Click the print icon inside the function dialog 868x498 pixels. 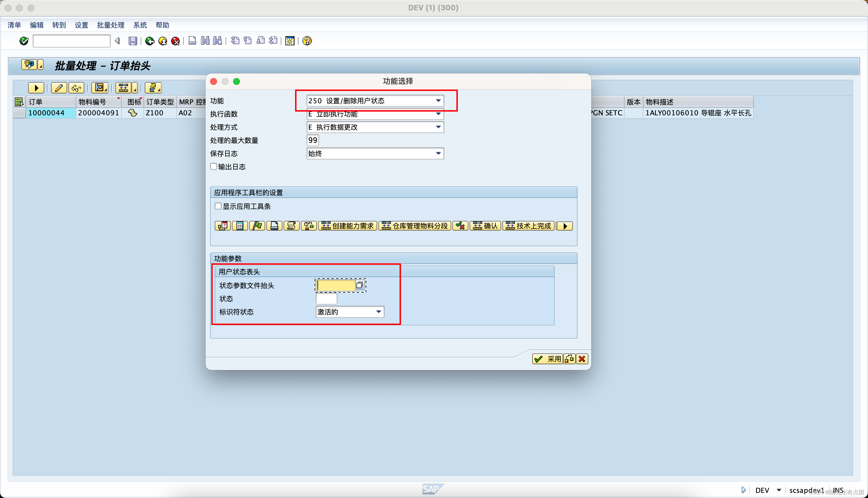(274, 226)
